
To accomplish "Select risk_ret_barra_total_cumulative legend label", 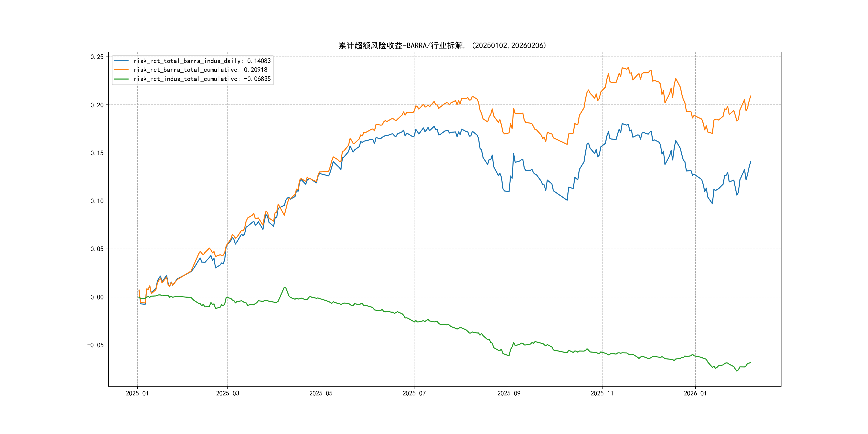I will click(x=200, y=70).
